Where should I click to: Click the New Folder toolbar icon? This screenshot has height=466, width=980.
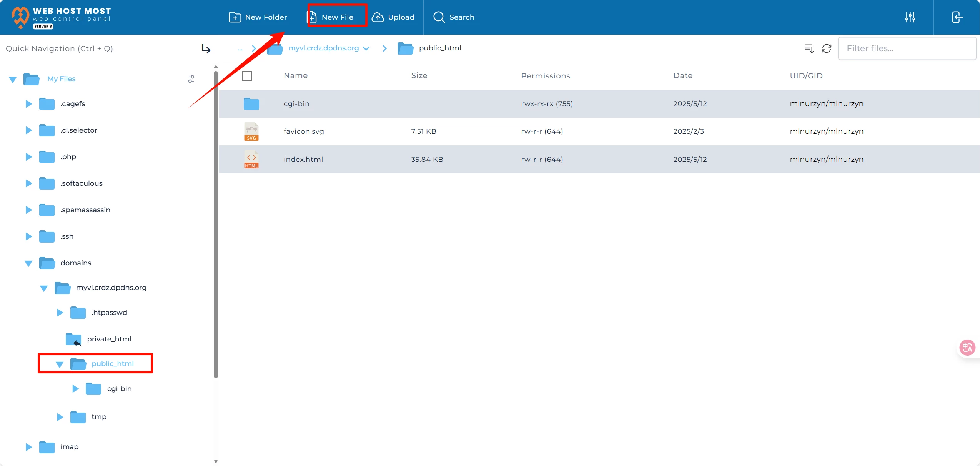point(235,17)
